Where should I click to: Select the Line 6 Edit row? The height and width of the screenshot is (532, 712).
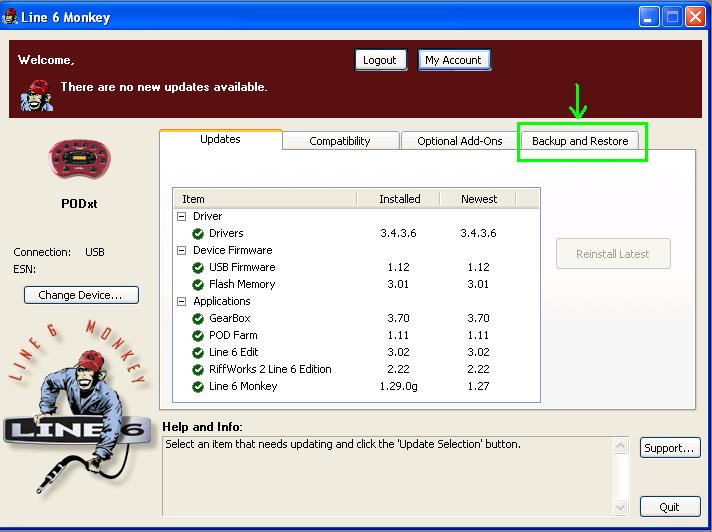[356, 352]
